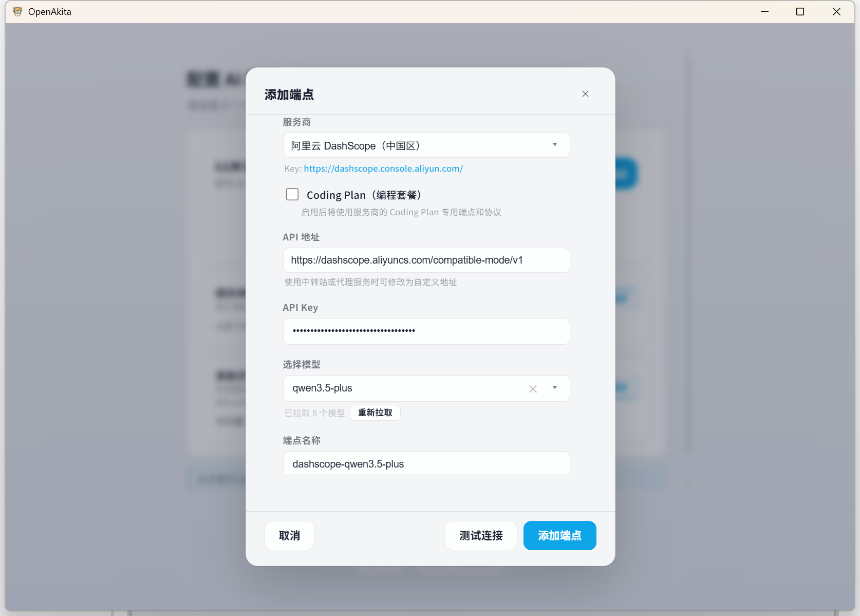
Task: Confirm with the blue 添加端点 button
Action: point(560,536)
